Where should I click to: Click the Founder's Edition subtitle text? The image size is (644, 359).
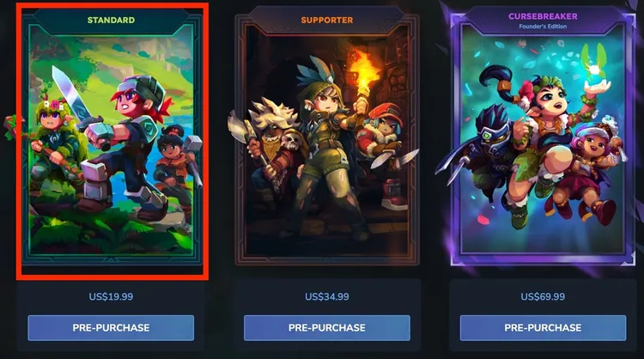point(543,27)
